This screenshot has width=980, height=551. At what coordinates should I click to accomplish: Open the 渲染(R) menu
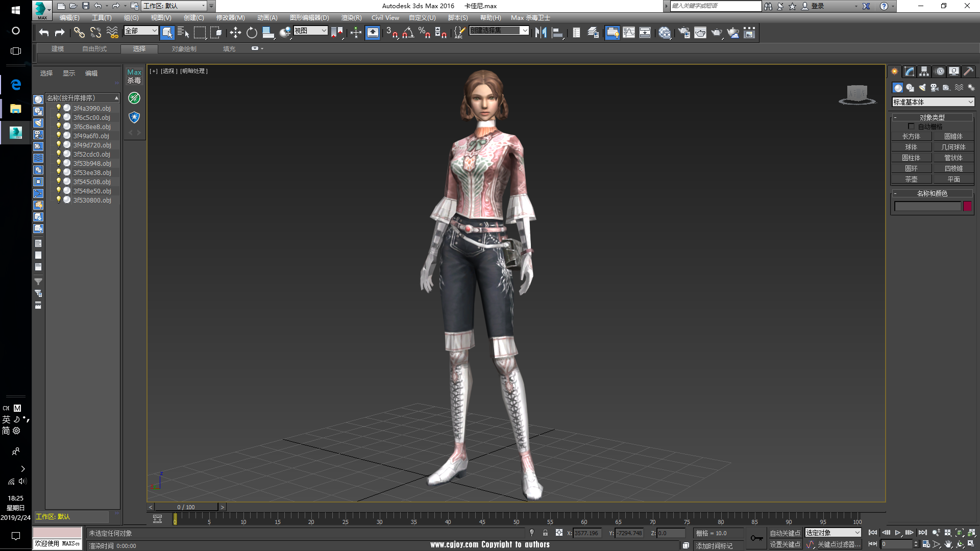[351, 18]
